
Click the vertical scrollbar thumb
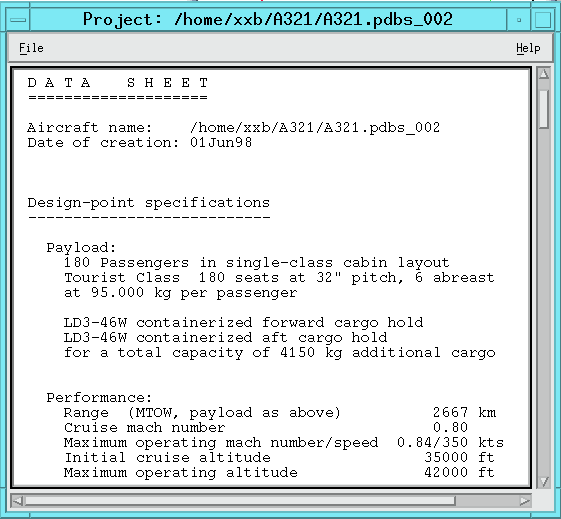[544, 108]
